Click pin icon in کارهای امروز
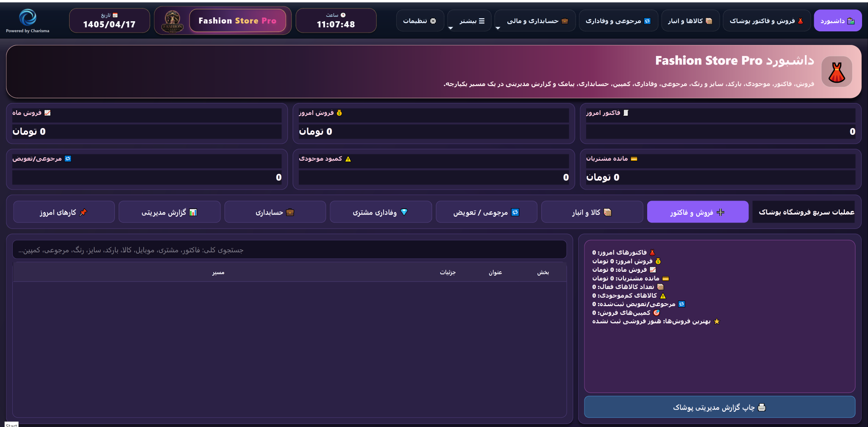This screenshot has height=427, width=868. click(x=83, y=212)
